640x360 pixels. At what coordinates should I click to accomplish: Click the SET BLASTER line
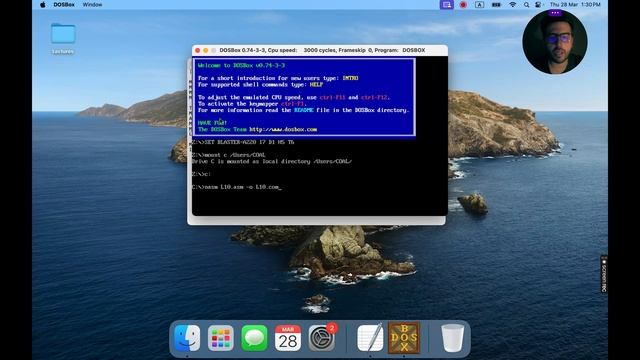[x=243, y=142]
